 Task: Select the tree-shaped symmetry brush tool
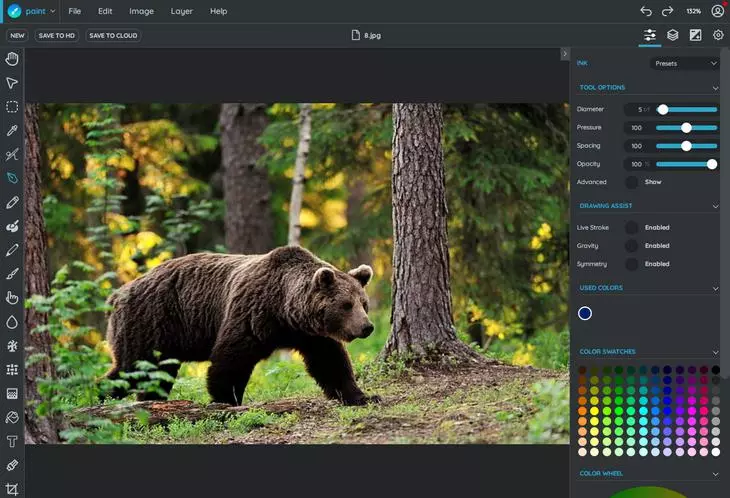[12, 346]
